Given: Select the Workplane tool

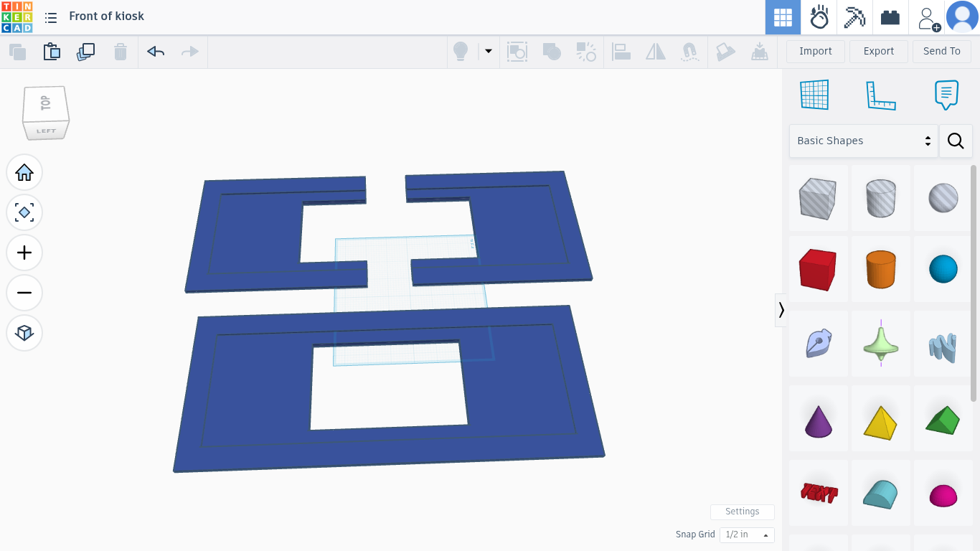Looking at the screenshot, I should pos(814,95).
